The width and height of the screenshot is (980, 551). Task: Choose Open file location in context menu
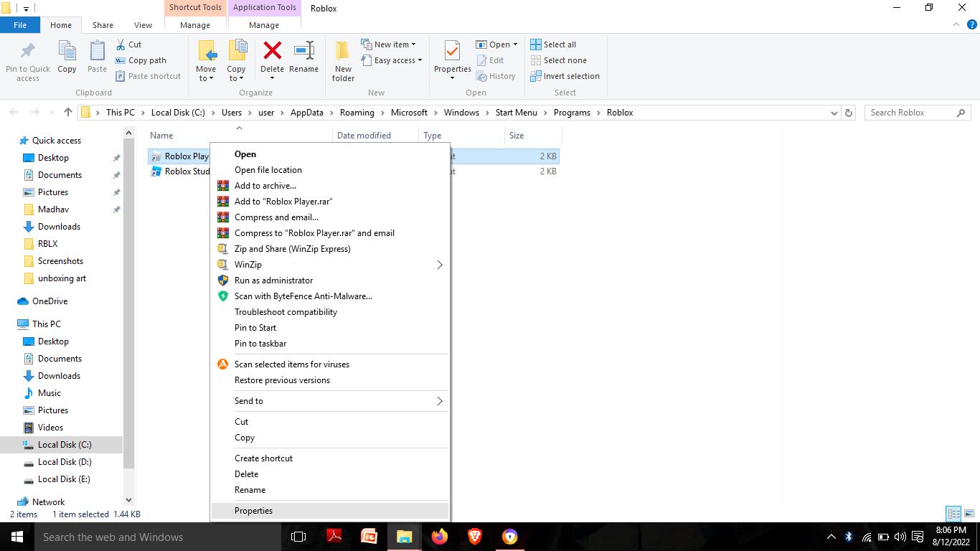point(330,170)
